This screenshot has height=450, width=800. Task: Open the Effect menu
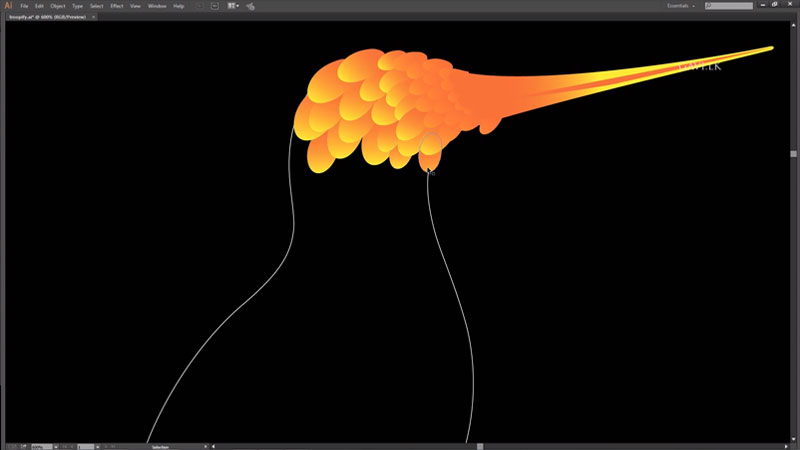[117, 6]
